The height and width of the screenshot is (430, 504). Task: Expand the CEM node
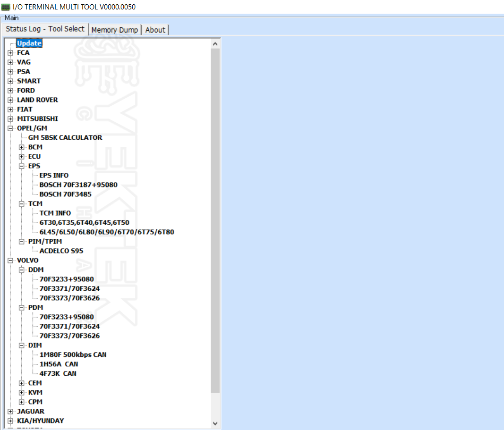click(x=22, y=383)
